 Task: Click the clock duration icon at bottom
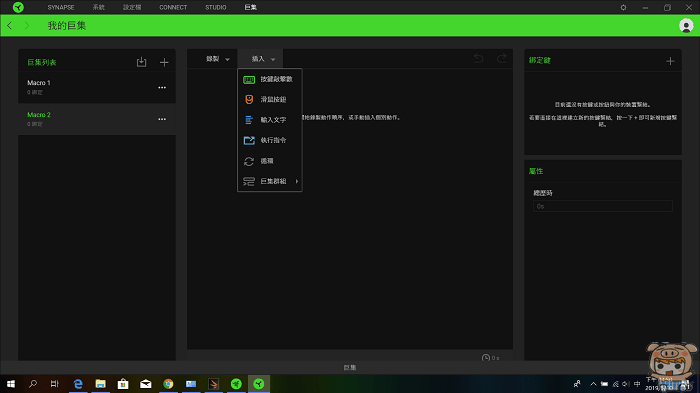(x=486, y=358)
